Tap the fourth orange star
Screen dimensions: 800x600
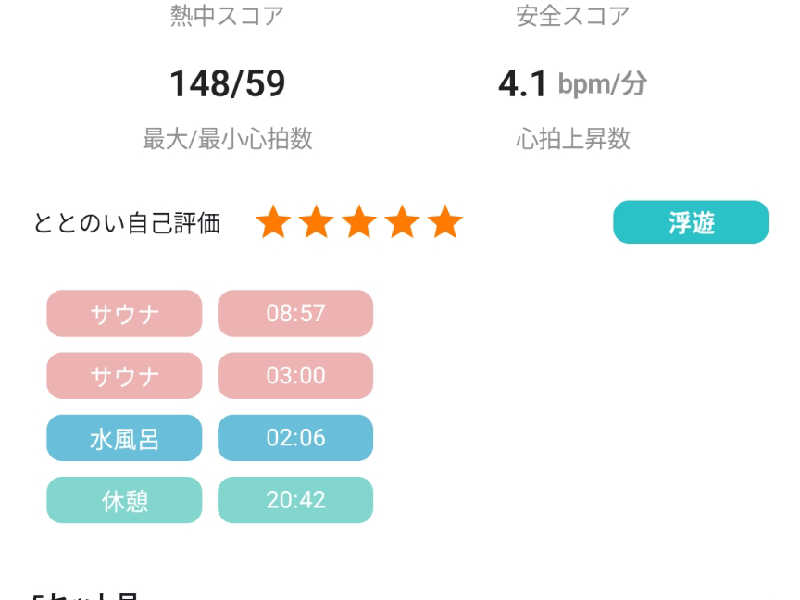[x=402, y=222]
